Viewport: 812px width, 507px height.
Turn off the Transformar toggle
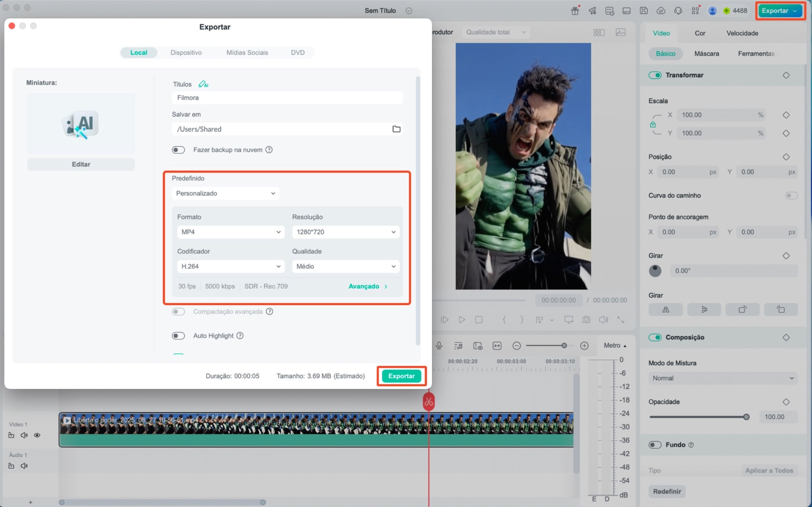tap(655, 75)
